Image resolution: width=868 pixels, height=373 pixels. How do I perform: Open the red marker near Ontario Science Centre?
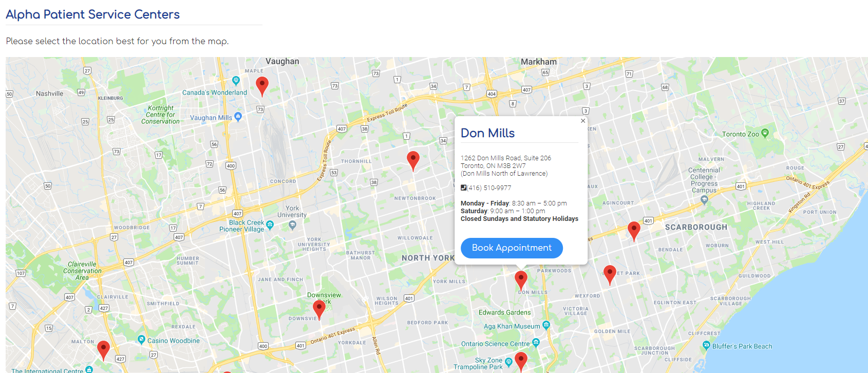click(x=521, y=361)
